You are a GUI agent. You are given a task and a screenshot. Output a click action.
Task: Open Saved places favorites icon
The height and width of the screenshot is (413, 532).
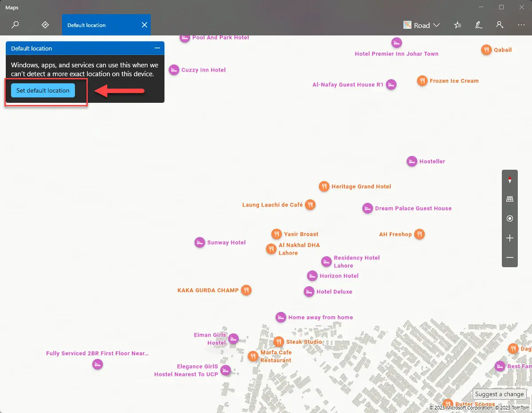click(x=458, y=25)
